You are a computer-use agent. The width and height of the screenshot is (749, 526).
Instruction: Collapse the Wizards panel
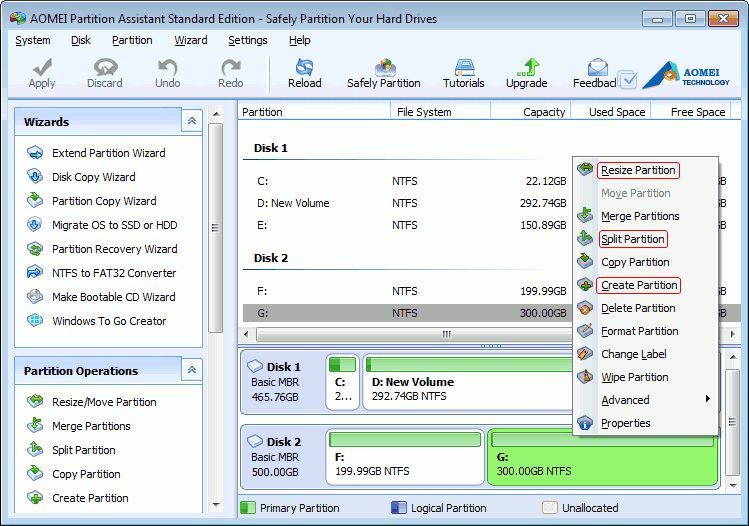[192, 121]
